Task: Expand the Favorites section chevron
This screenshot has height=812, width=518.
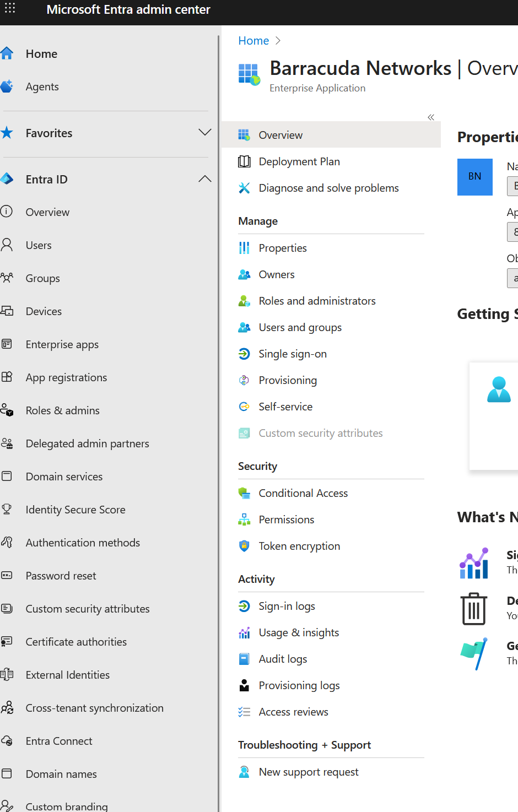Action: (205, 133)
